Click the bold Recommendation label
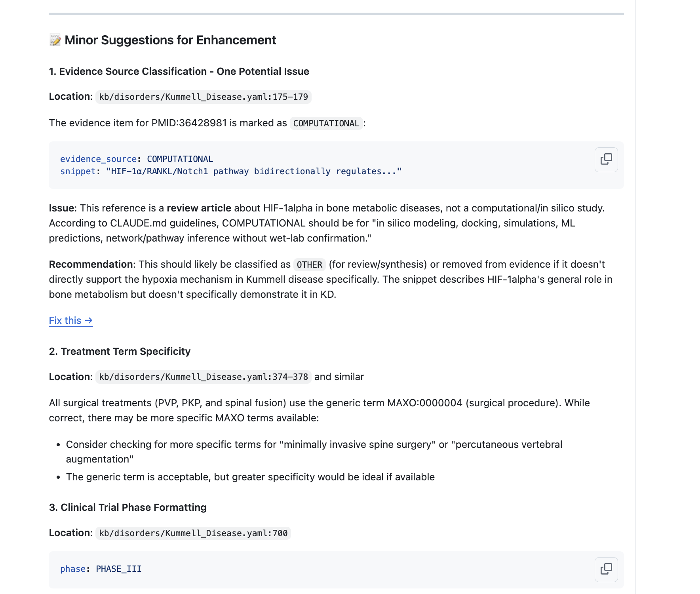700x594 pixels. tap(91, 264)
